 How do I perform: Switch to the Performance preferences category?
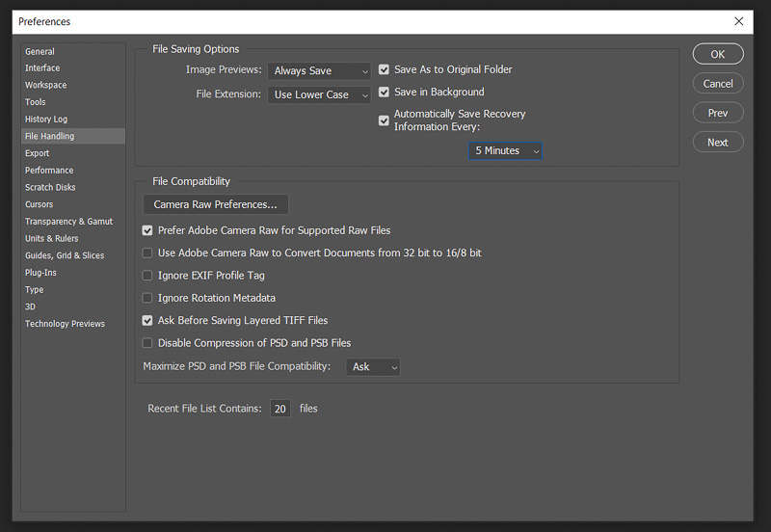click(x=49, y=171)
